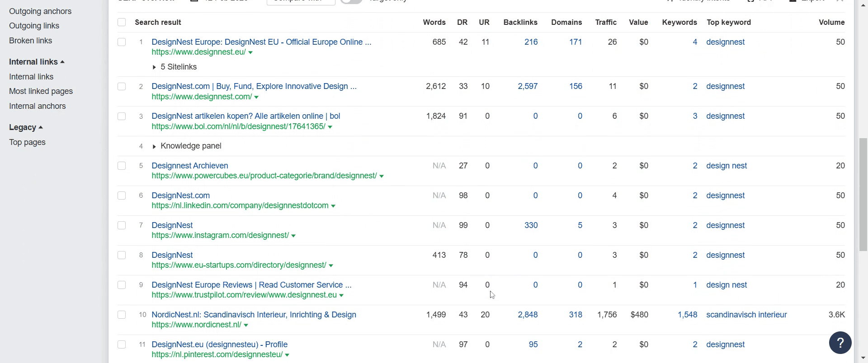Sort by Backlinks column header
This screenshot has height=363, width=868.
pos(521,22)
